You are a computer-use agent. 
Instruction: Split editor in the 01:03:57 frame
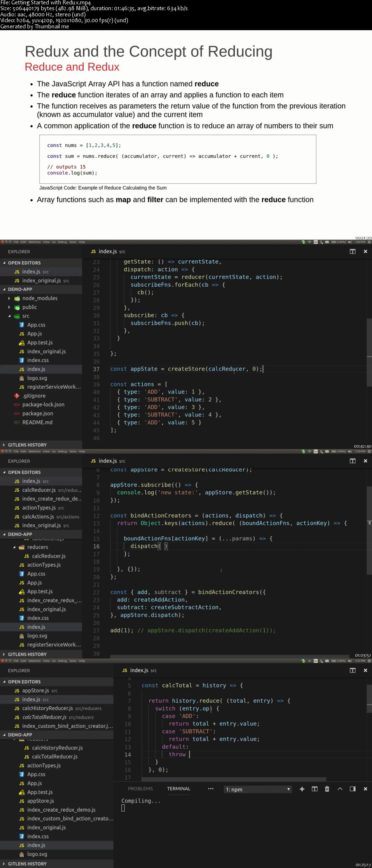pyautogui.click(x=352, y=461)
